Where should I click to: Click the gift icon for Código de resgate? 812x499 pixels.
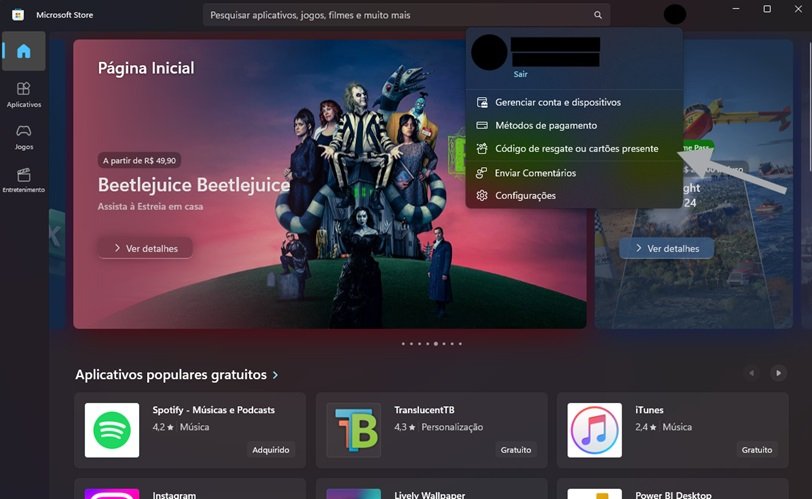tap(482, 149)
